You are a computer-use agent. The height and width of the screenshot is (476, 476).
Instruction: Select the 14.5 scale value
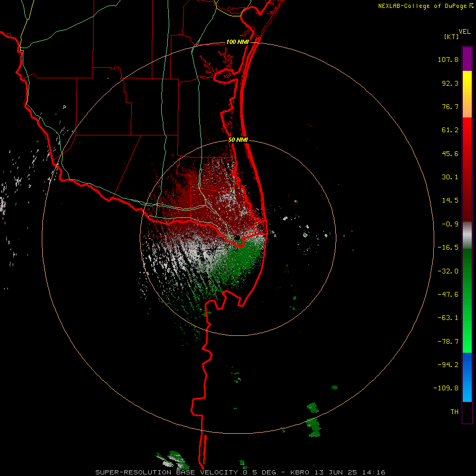click(450, 200)
